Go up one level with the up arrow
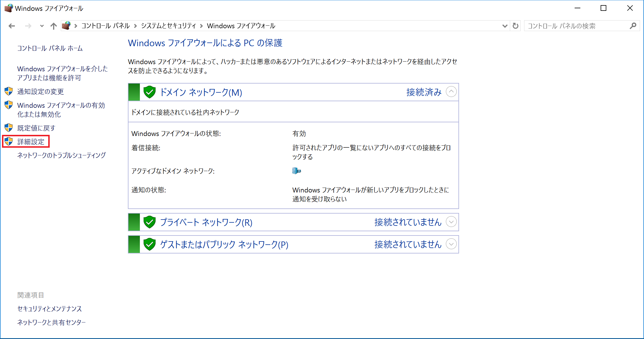644x339 pixels. click(53, 26)
